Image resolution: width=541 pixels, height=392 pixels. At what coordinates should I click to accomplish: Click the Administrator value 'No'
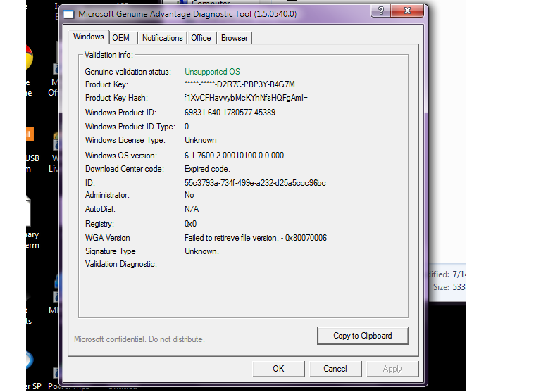pos(189,195)
